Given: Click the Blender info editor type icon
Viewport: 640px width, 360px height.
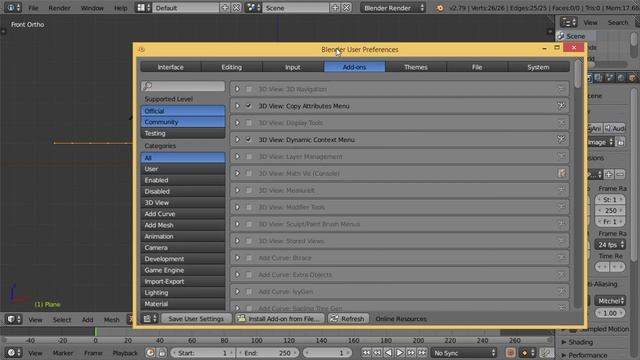Looking at the screenshot, I should (x=13, y=8).
